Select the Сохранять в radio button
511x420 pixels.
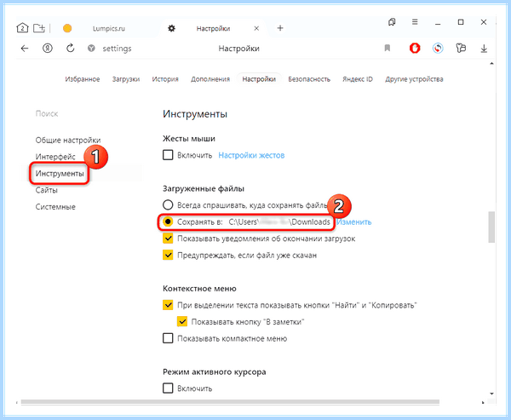[x=168, y=222]
